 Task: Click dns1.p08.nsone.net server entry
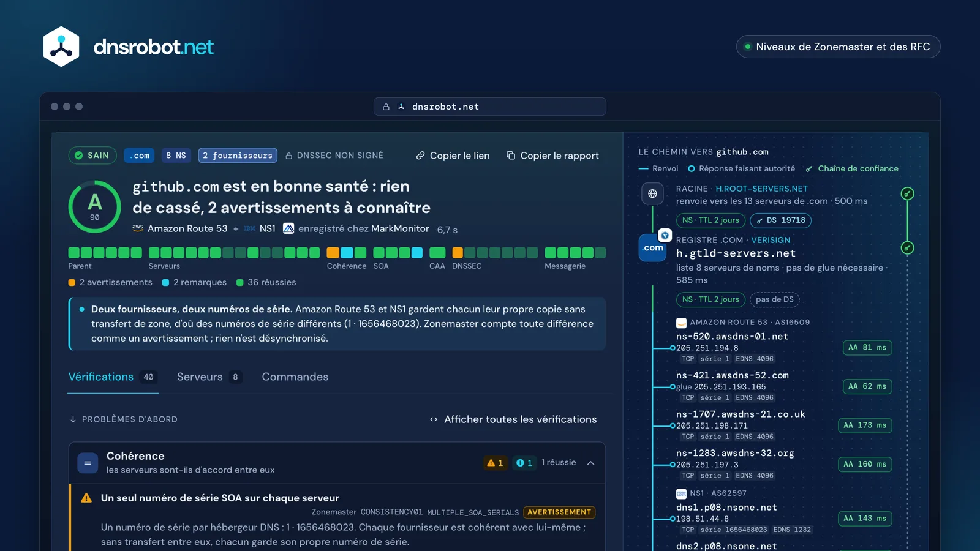(x=726, y=508)
